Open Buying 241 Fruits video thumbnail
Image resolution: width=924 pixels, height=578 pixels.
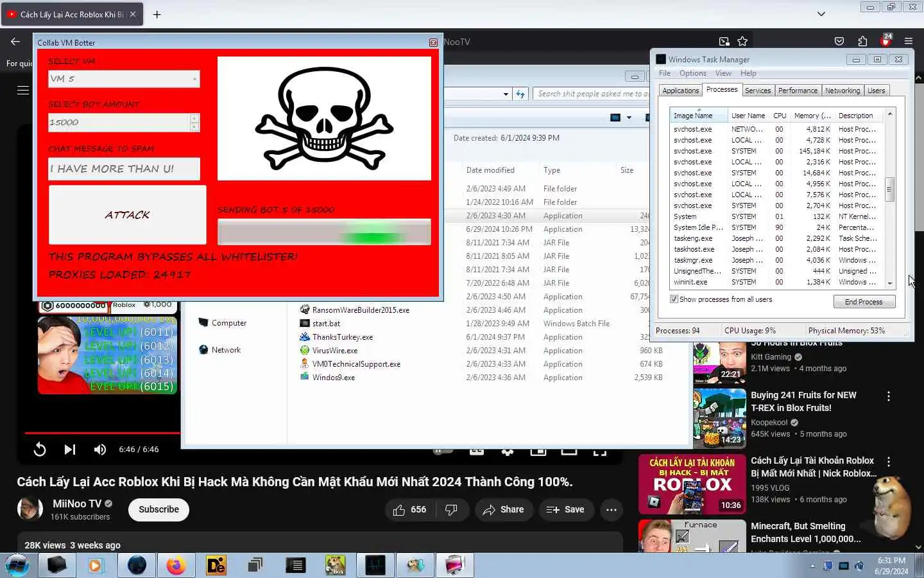coord(719,419)
